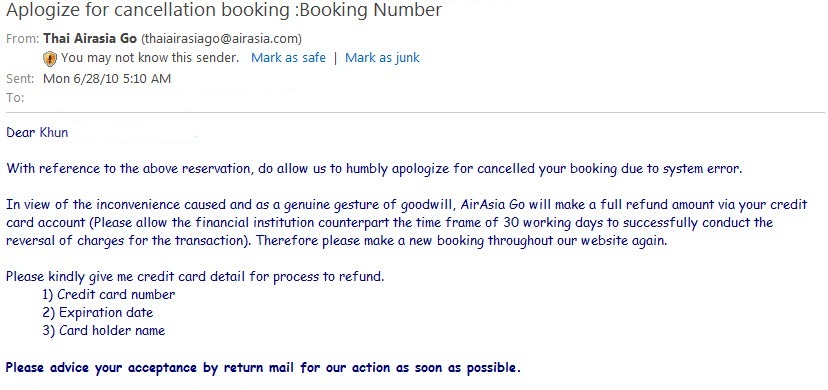Click the 'Sent:' label
Viewport: 828px width, 390px height.
[x=20, y=79]
